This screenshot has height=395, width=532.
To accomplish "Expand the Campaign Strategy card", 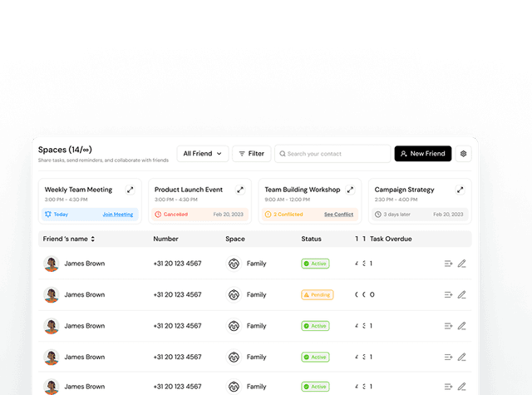I will pyautogui.click(x=460, y=190).
